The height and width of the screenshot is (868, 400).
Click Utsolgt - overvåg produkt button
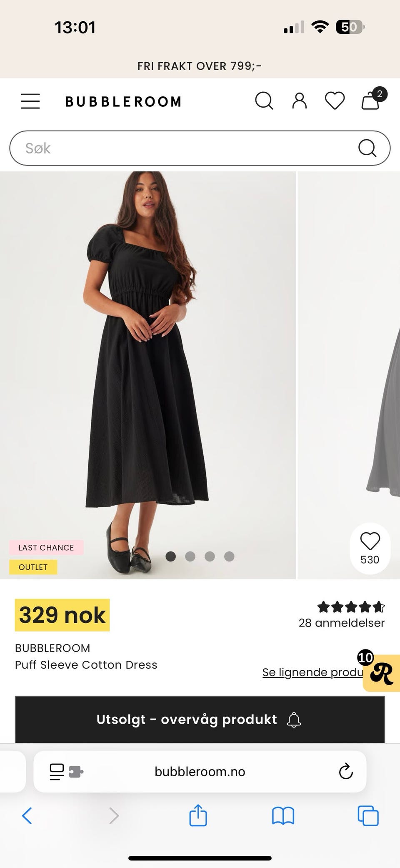click(x=200, y=720)
